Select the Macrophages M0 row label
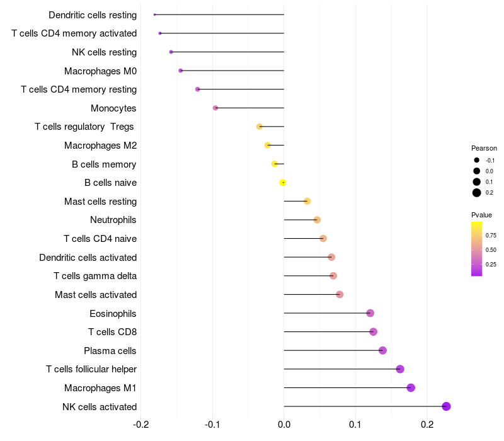The image size is (504, 441). click(100, 71)
